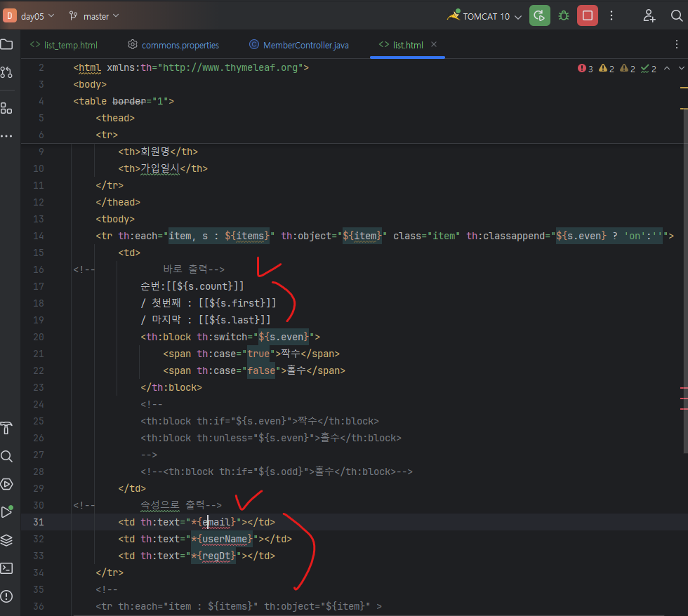Click 속성으로 출력 comment on line 30
Screen dimensions: 688x616
[x=181, y=505]
